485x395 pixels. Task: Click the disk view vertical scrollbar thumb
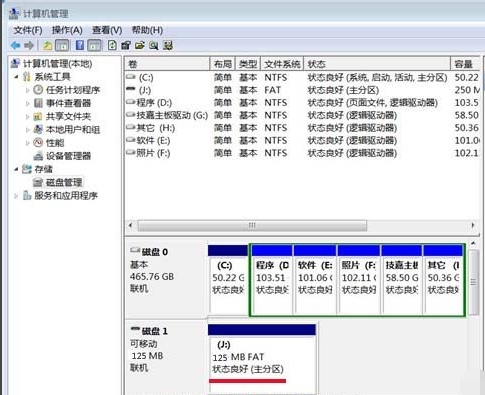473,282
